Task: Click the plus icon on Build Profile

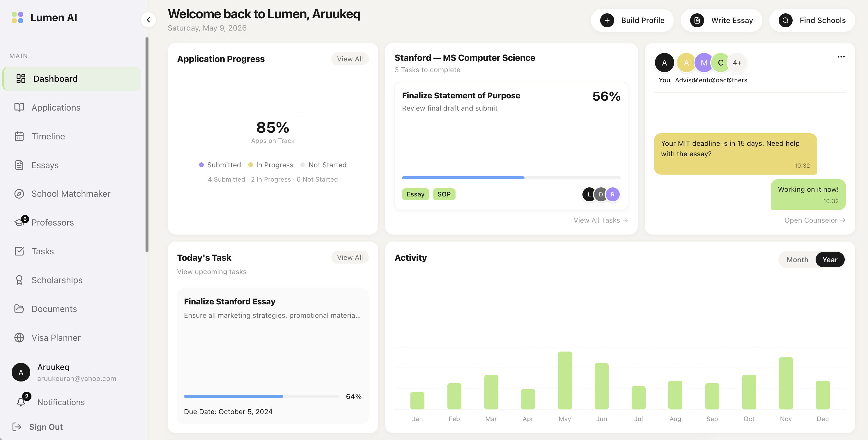Action: click(607, 20)
